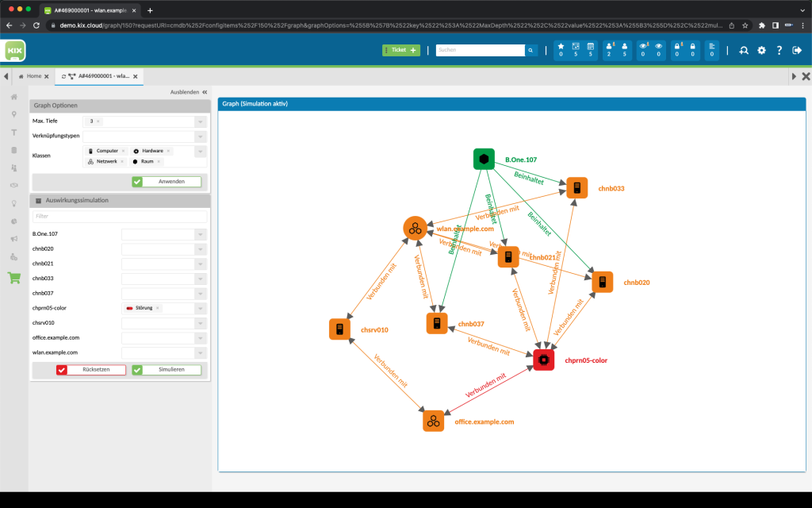The image size is (812, 508).
Task: Open the shopping cart sidebar icon
Action: pos(13,278)
